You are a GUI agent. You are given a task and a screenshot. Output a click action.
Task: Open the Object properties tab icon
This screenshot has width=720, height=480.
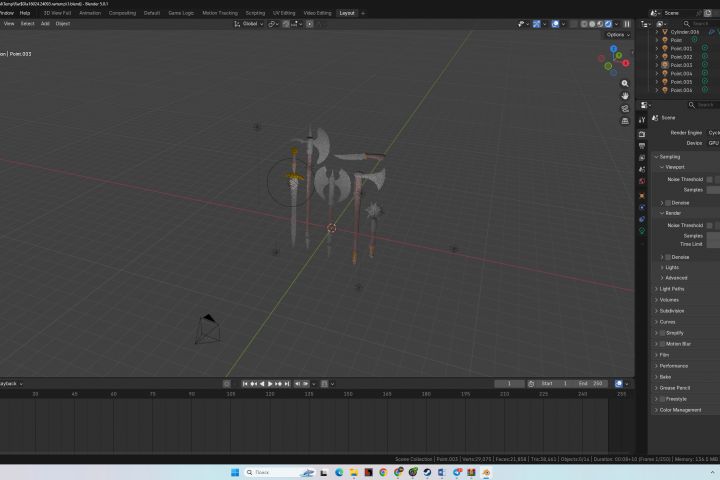642,196
